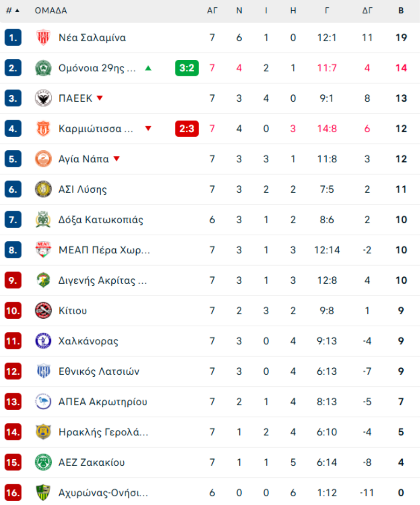Click the ΟΜΑΔΑ column header
This screenshot has height=505, width=420.
[51, 11]
